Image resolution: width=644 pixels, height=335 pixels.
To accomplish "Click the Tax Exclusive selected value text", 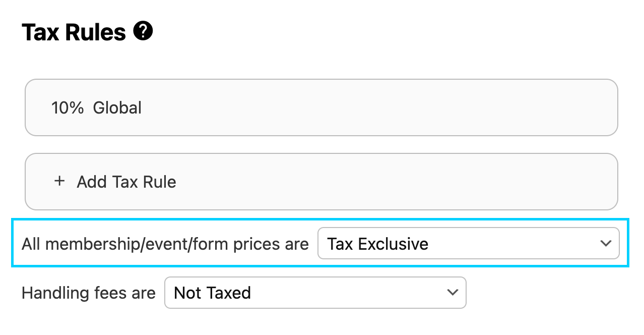I will 377,244.
